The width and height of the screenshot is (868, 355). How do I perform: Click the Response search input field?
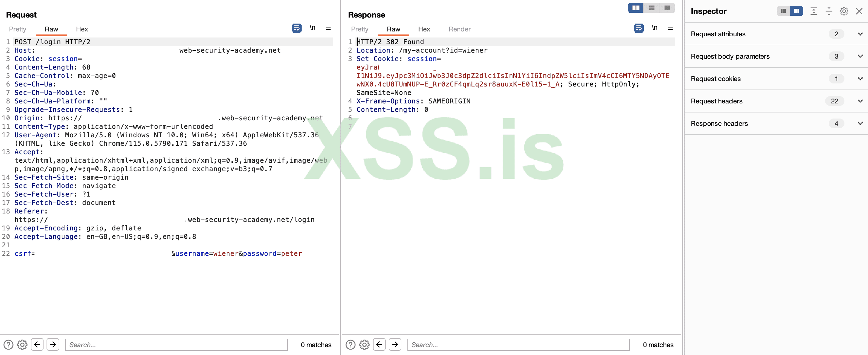point(518,344)
